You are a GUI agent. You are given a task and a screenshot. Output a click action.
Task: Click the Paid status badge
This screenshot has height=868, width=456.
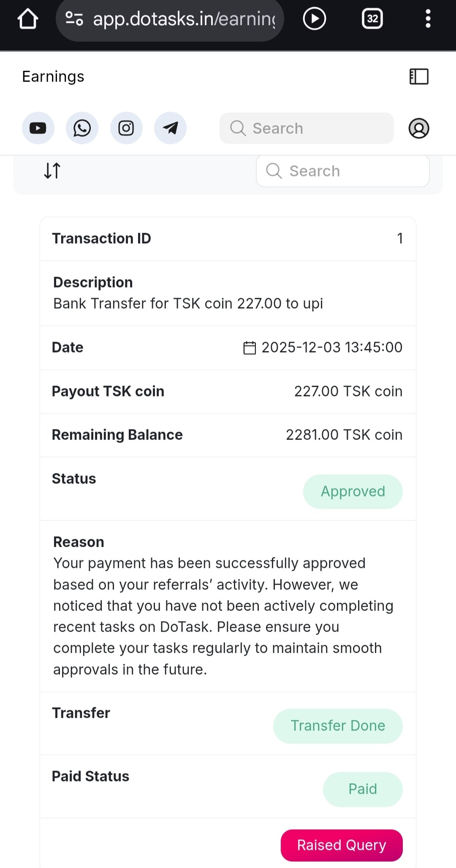coord(363,789)
